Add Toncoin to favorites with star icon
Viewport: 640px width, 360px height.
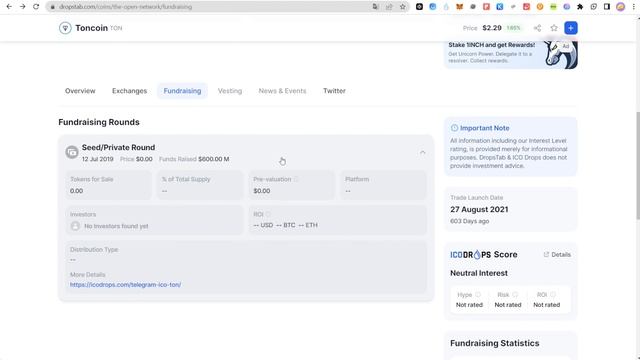[554, 28]
